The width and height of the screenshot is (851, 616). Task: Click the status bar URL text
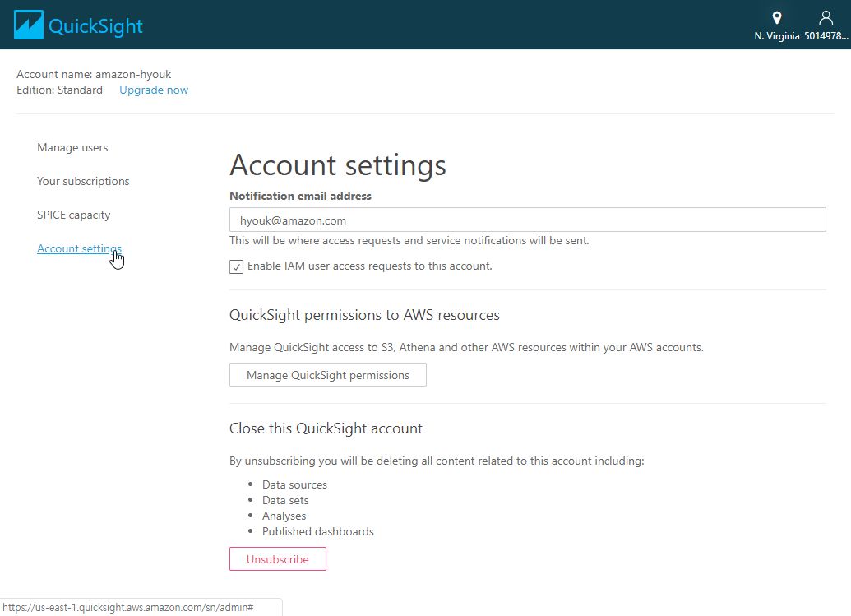[x=128, y=607]
